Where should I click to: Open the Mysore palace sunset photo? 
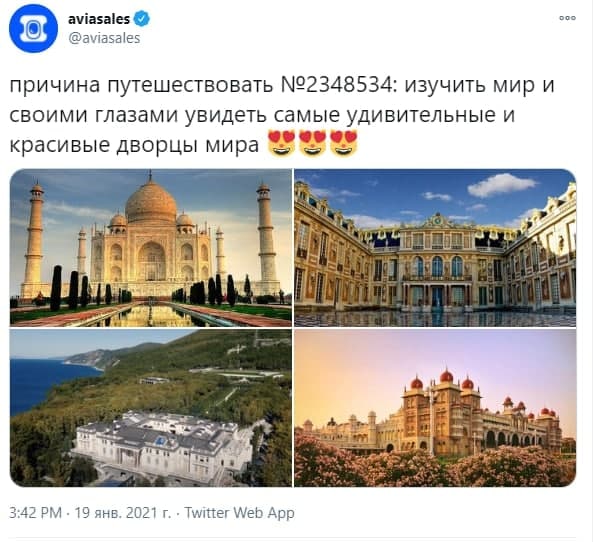(x=435, y=408)
